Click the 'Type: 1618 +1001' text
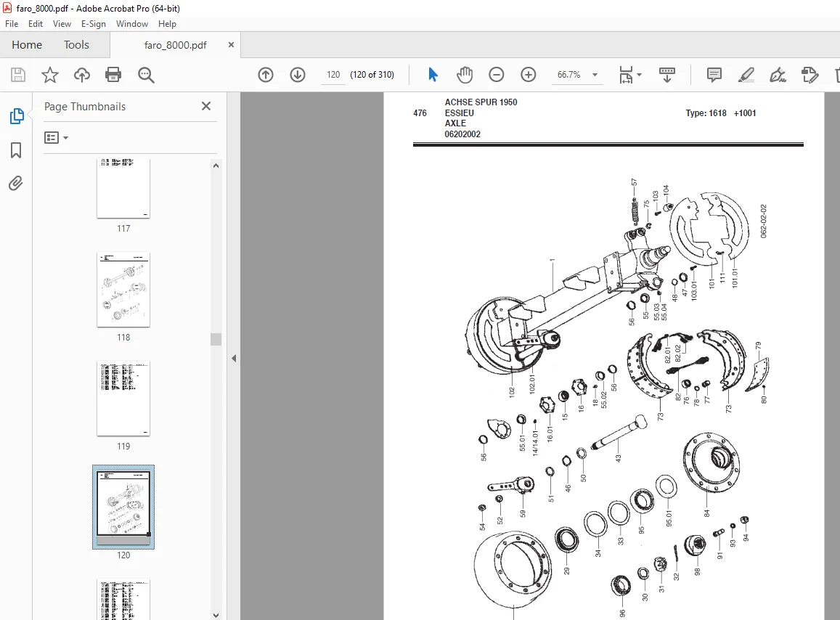 (x=720, y=113)
